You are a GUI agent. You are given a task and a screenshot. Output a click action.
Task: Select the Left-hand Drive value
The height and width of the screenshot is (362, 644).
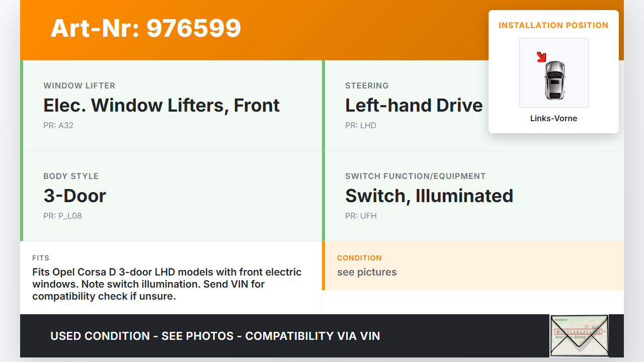pyautogui.click(x=414, y=106)
